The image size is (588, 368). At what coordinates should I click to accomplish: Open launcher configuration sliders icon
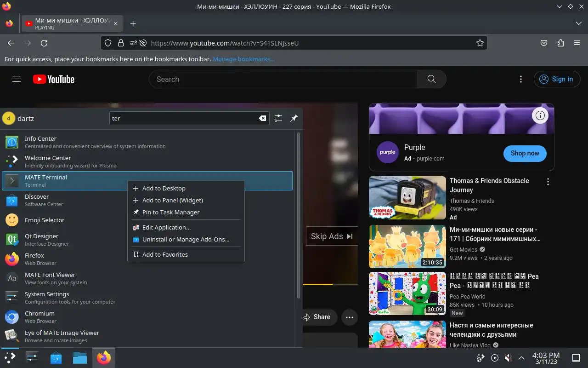pyautogui.click(x=278, y=118)
